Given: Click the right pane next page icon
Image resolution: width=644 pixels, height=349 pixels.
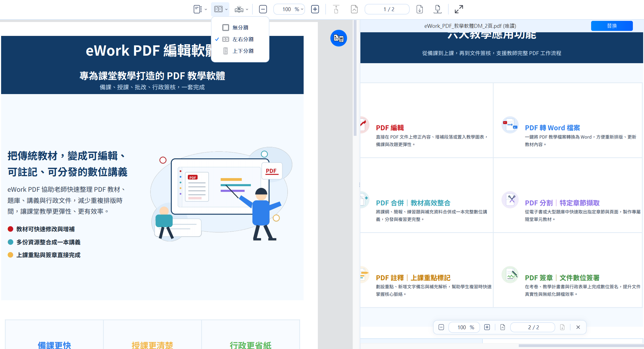Looking at the screenshot, I should [562, 327].
